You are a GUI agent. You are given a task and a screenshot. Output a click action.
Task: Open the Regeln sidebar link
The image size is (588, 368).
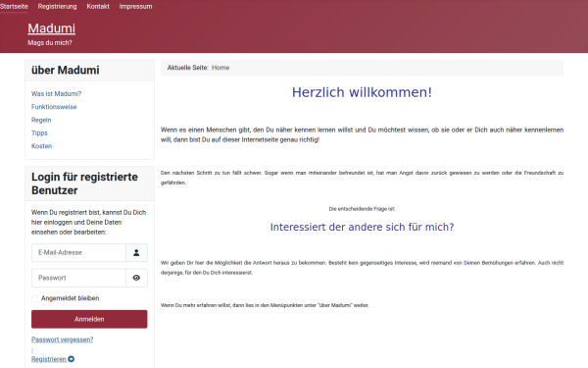41,120
